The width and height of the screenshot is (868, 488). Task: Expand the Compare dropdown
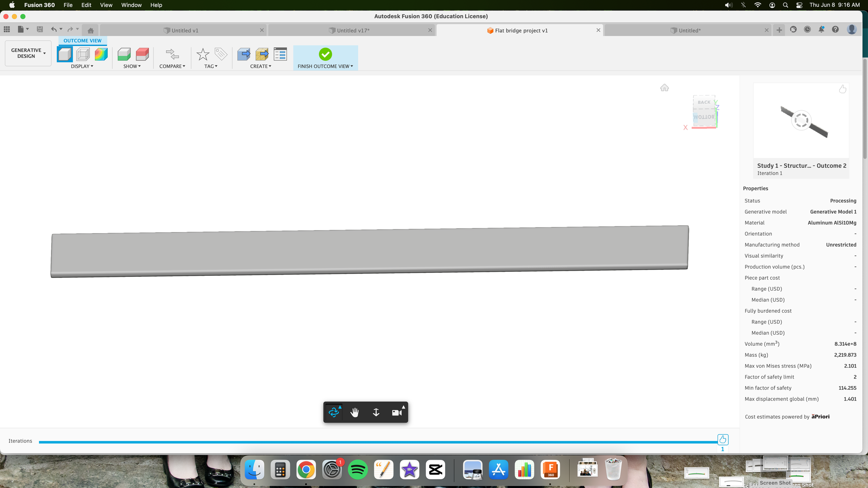point(173,66)
